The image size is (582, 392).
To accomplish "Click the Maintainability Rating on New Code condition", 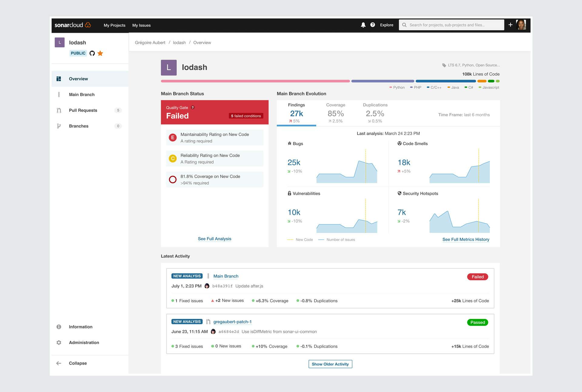I will 215,138.
